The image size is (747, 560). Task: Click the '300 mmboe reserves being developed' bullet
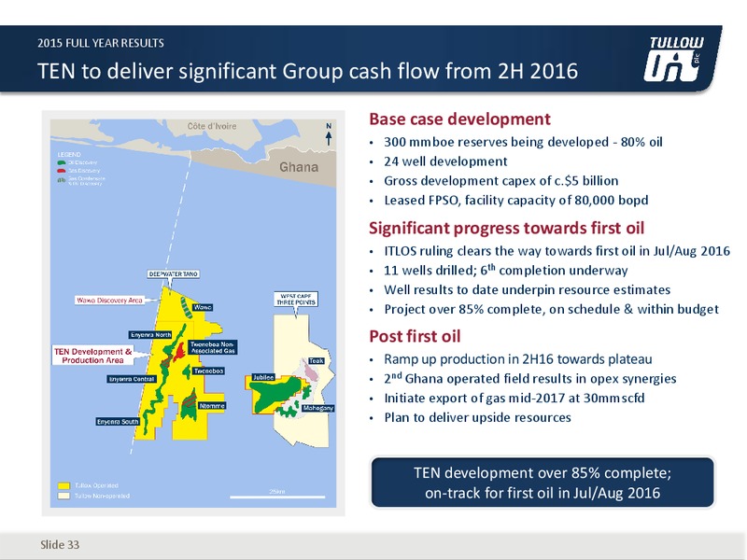523,143
